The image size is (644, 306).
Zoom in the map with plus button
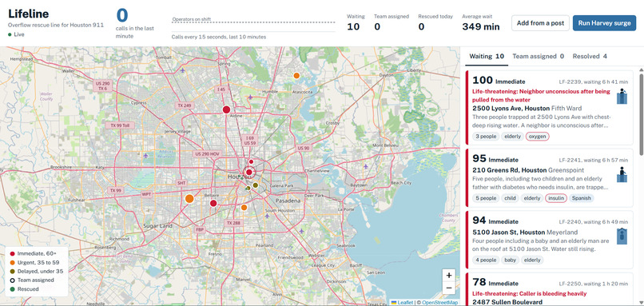tap(449, 275)
